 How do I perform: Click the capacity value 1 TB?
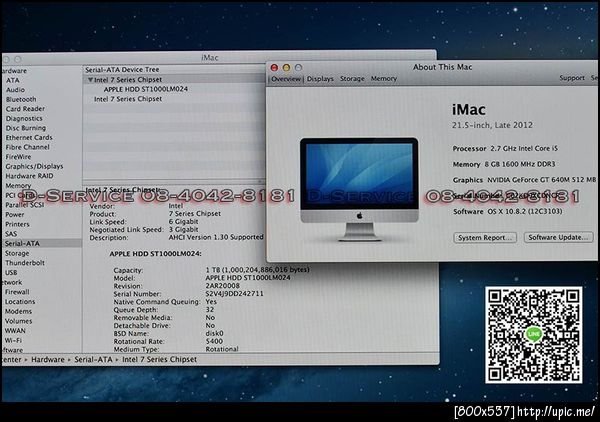point(257,270)
